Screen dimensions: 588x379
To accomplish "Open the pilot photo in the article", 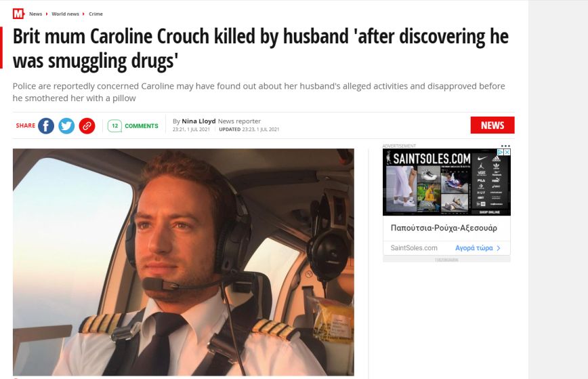I will pos(184,262).
